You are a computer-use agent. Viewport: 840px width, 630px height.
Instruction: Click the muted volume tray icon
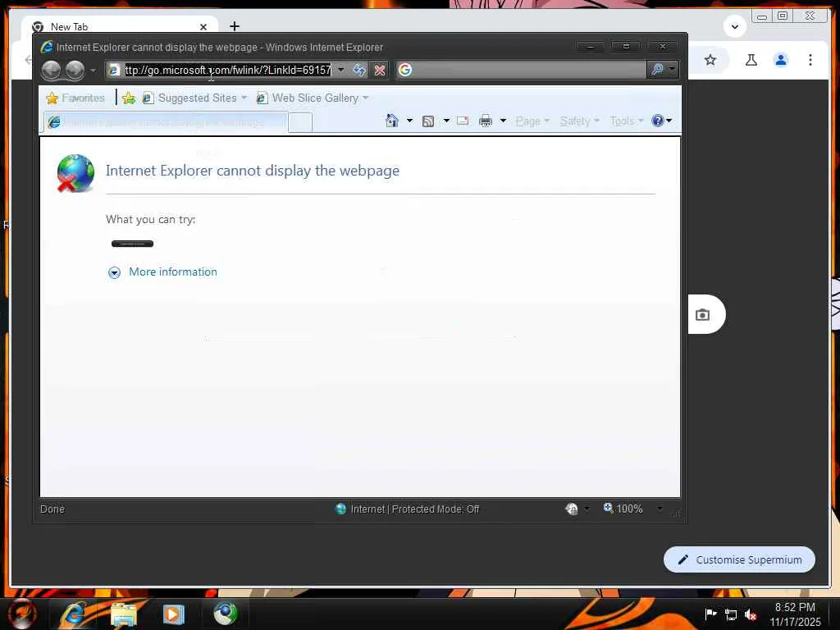751,615
